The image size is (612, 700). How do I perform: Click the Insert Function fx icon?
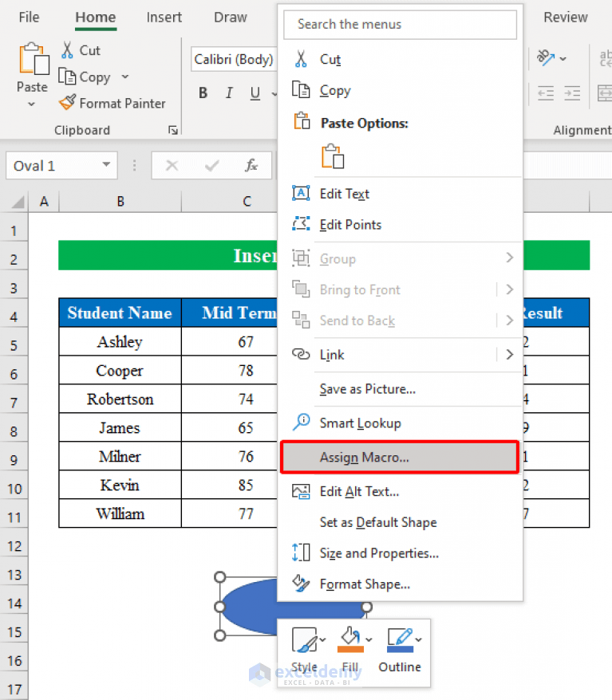[x=251, y=166]
